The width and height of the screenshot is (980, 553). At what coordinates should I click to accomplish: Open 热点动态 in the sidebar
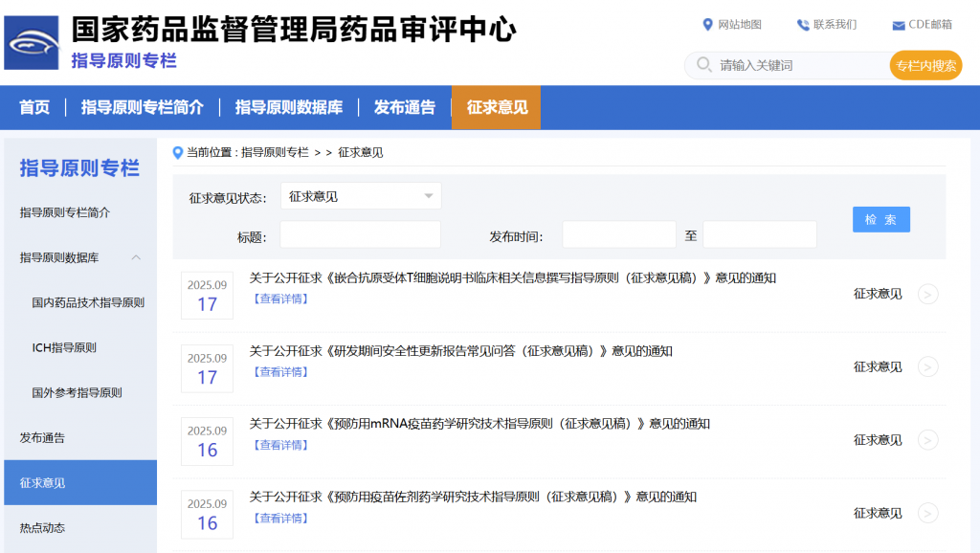(42, 527)
